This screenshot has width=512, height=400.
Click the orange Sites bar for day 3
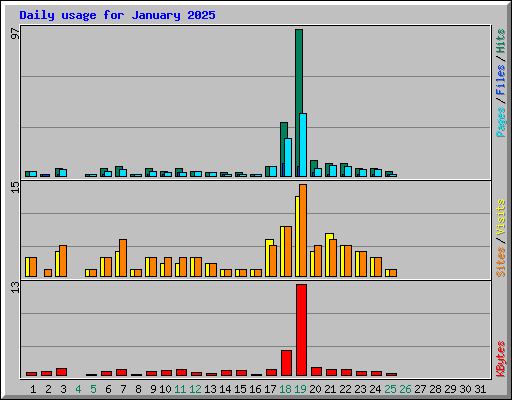coord(63,261)
